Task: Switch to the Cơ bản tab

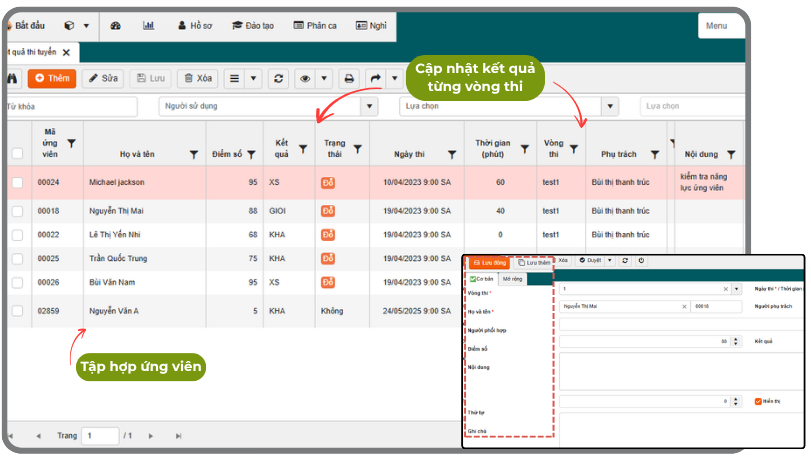Action: click(482, 279)
